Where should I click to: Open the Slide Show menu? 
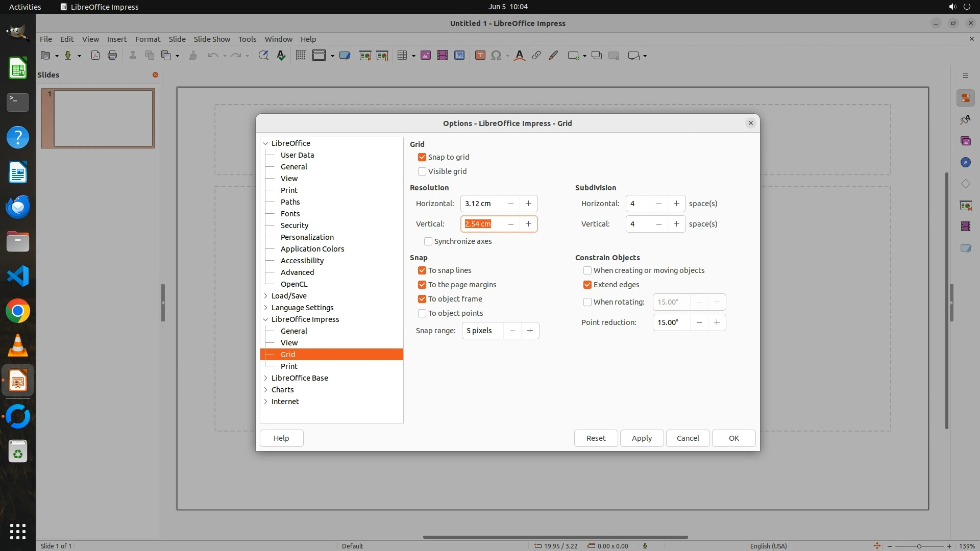212,39
